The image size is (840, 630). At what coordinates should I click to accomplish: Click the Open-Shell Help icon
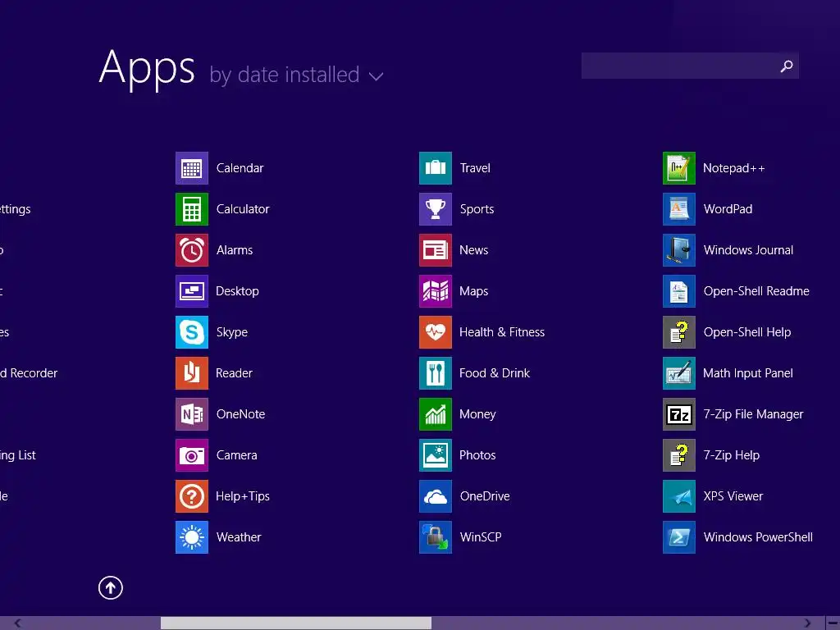[679, 332]
